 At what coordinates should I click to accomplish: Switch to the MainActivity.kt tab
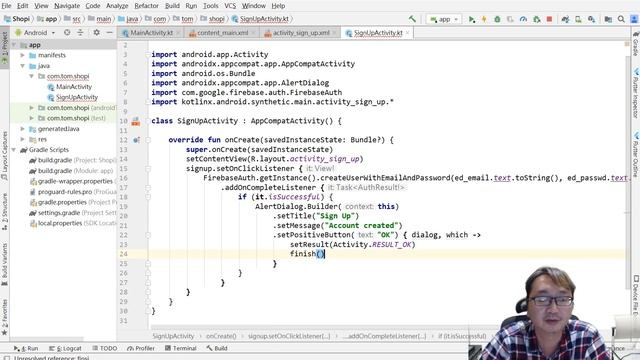[151, 33]
